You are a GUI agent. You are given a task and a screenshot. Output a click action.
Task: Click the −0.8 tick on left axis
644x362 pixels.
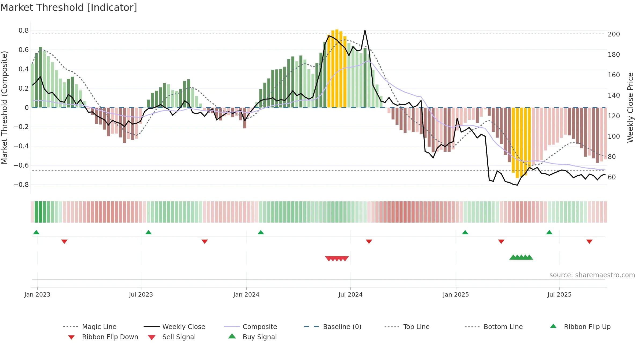tap(21, 185)
